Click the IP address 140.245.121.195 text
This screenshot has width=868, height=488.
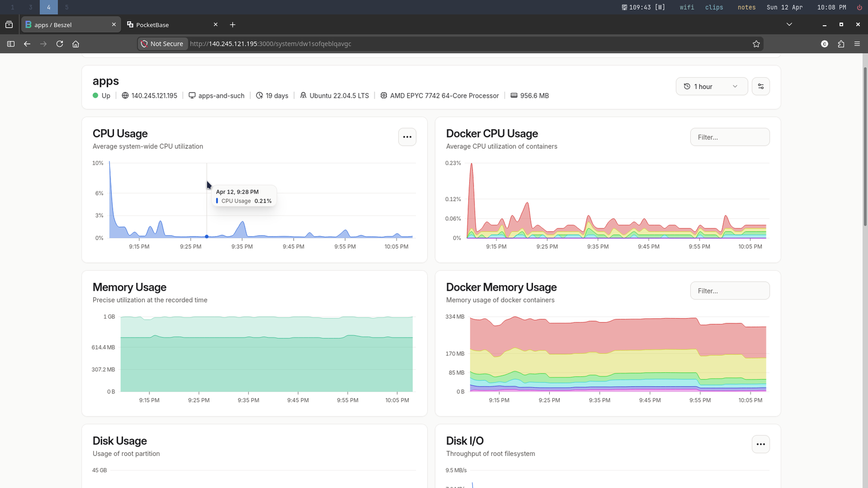coord(154,96)
